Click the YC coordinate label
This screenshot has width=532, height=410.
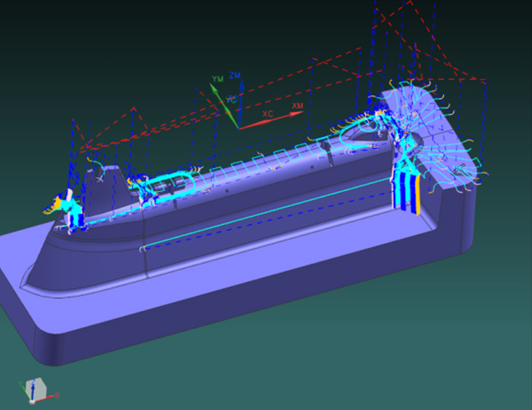[x=232, y=99]
